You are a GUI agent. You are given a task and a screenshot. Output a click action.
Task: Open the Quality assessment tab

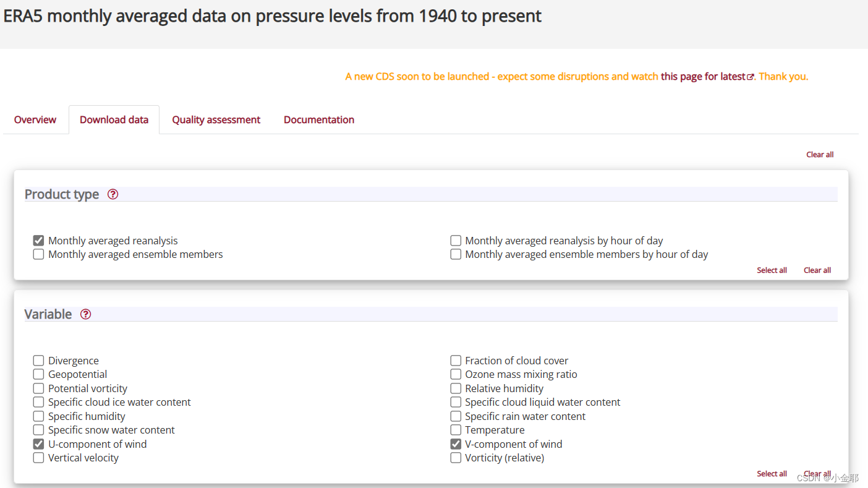(216, 120)
